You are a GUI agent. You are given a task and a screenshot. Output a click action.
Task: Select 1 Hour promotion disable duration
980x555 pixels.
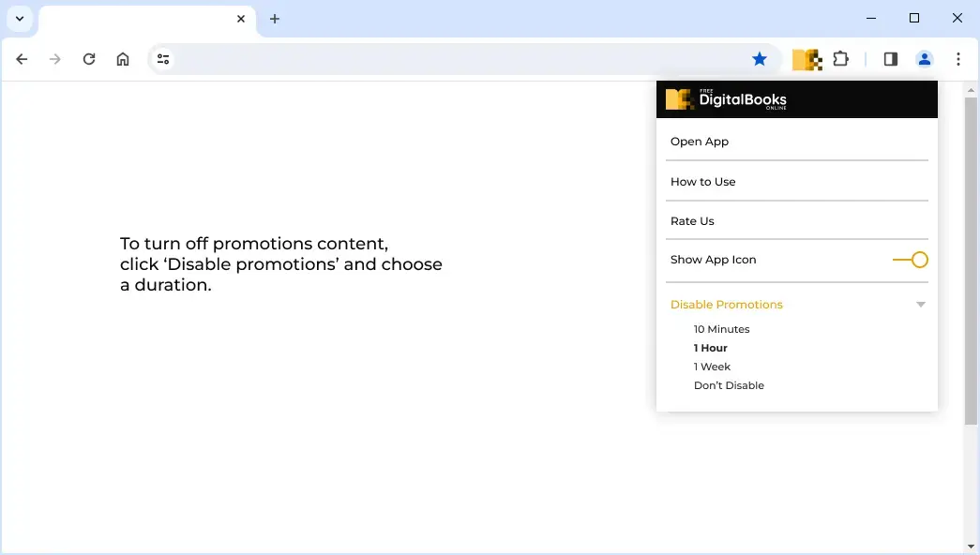point(711,347)
